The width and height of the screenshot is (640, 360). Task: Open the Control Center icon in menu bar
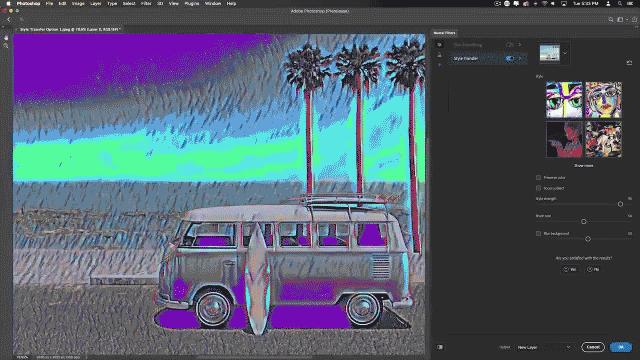[630, 3]
